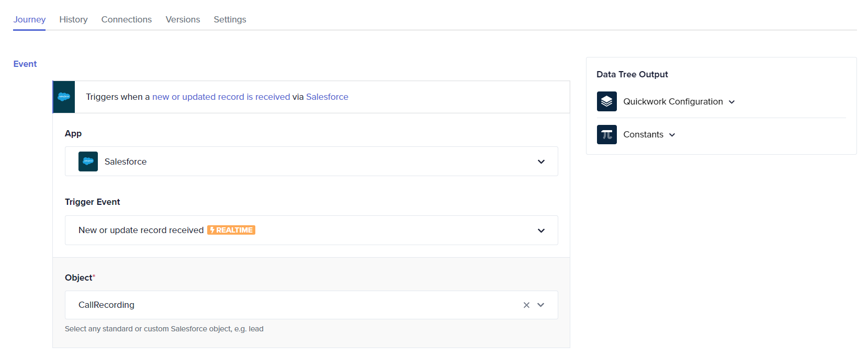Click the 'Select any standard or custom Salesforce object' hint
The width and height of the screenshot is (868, 358).
tap(164, 329)
